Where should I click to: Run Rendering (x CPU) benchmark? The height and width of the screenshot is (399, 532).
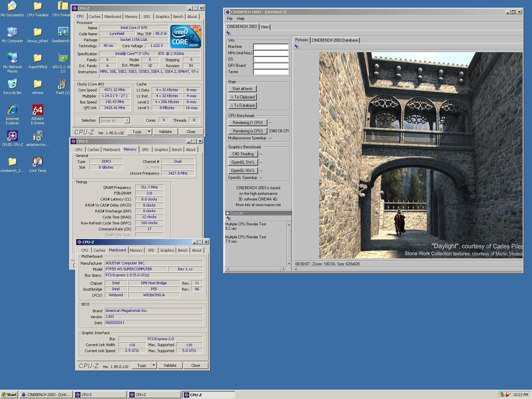point(248,131)
